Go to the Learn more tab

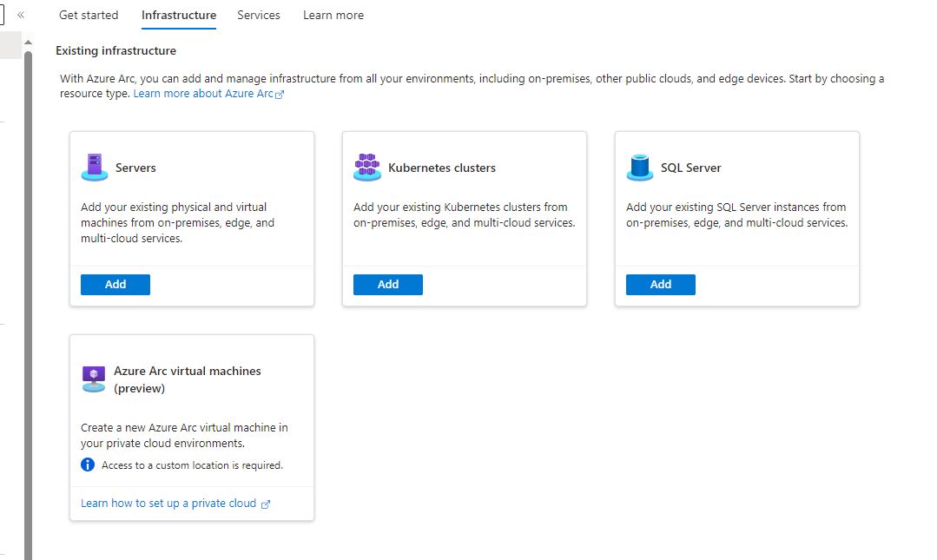click(333, 15)
